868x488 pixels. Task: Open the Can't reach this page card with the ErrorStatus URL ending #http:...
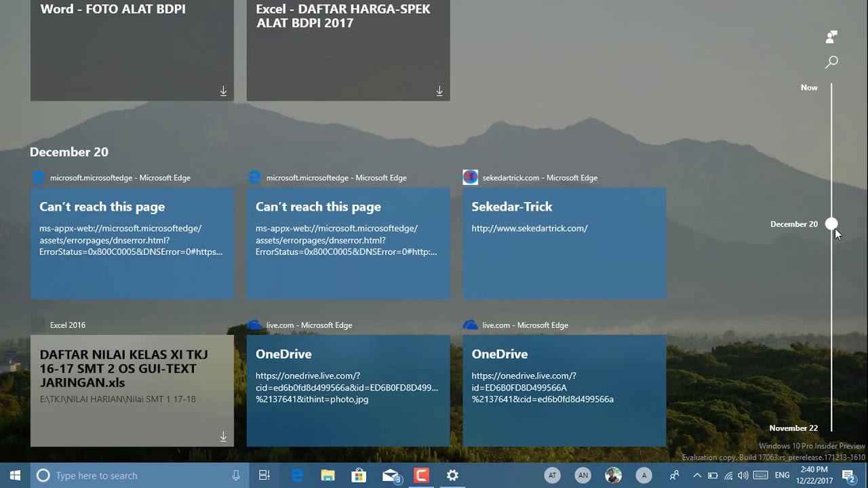(x=348, y=243)
